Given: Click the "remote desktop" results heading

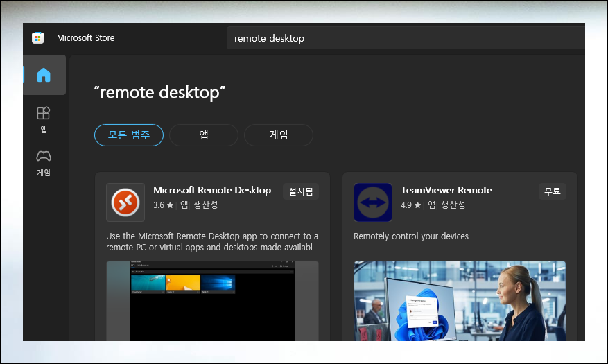Looking at the screenshot, I should point(159,92).
